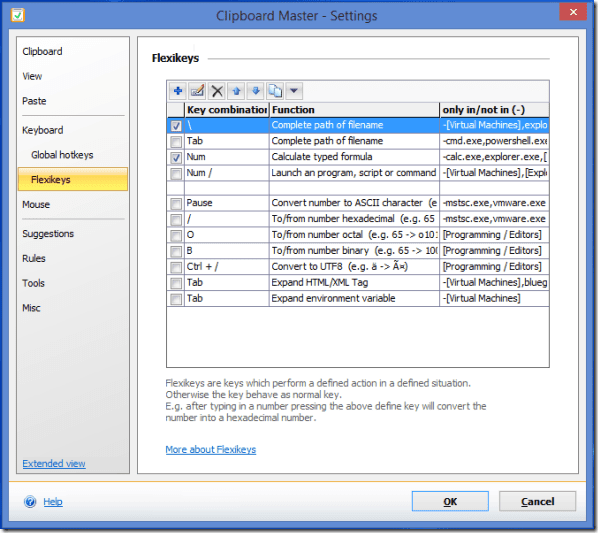Select 'To/from number binary' cell

pyautogui.click(x=354, y=251)
